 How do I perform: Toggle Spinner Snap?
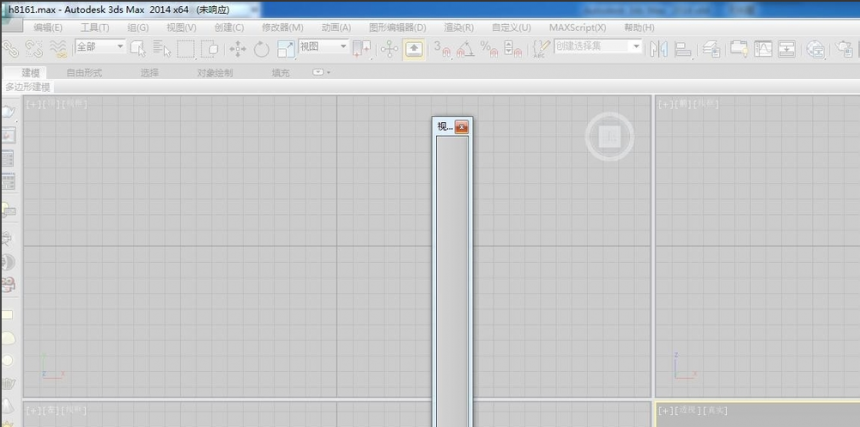[x=512, y=49]
